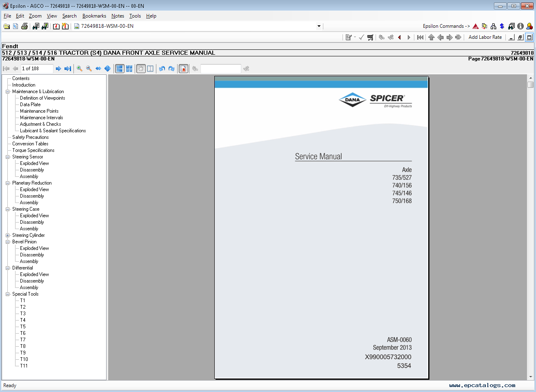536x392 pixels.
Task: Click the hierarchy tree command icon
Action: 494,26
